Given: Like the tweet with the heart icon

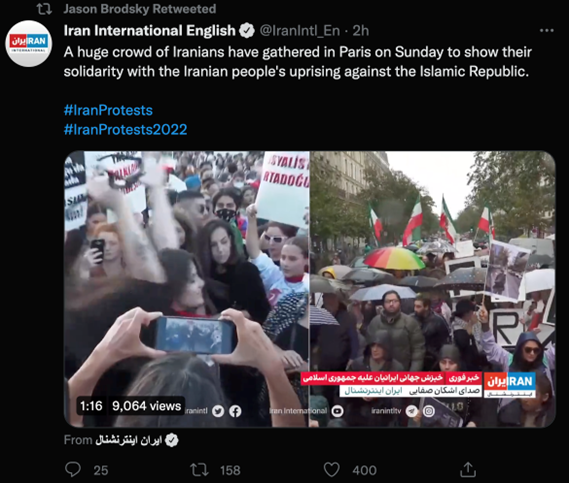Looking at the screenshot, I should pos(331,470).
